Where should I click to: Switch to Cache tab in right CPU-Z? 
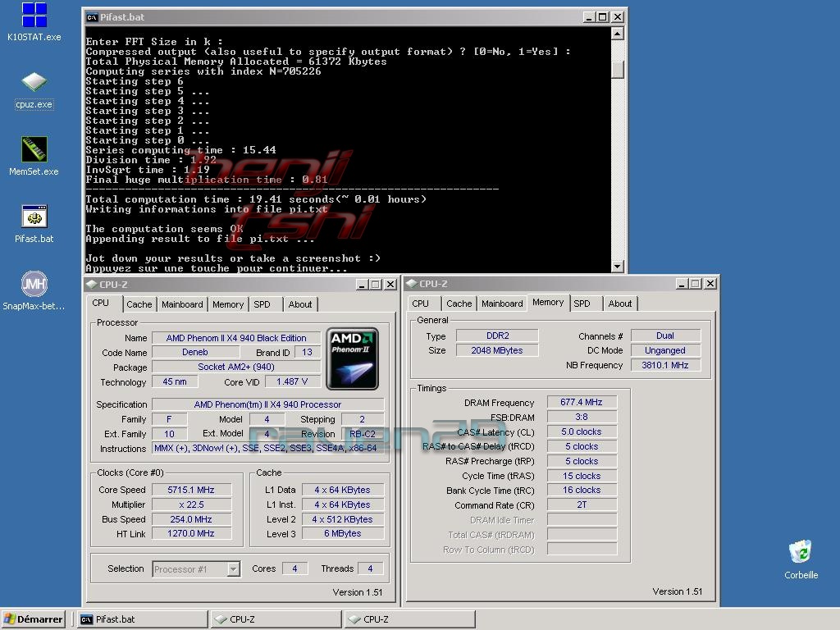(x=459, y=304)
